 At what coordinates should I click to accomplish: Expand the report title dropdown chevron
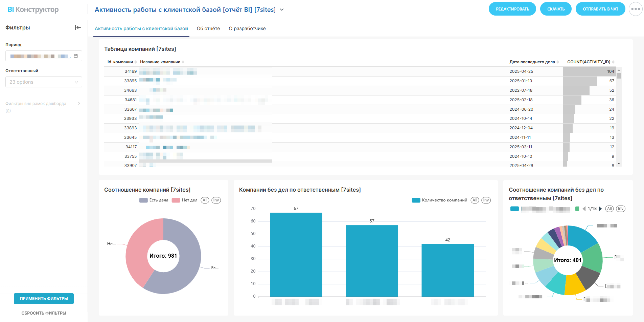click(x=282, y=10)
